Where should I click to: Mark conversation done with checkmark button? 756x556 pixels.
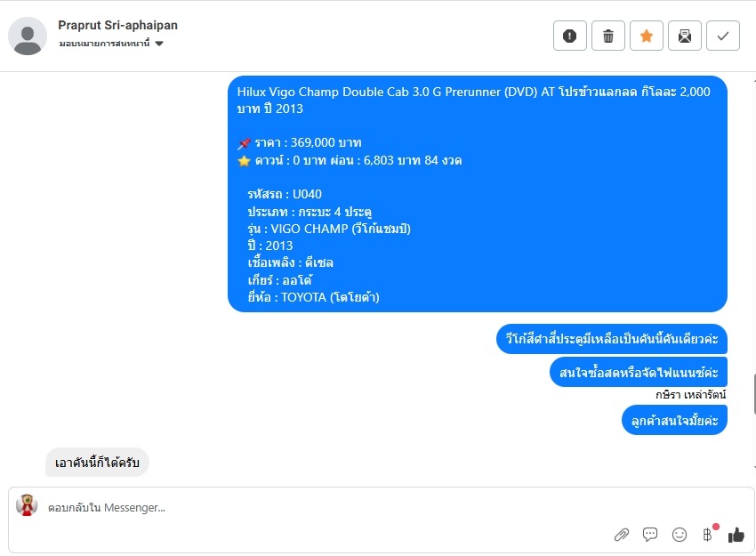723,36
